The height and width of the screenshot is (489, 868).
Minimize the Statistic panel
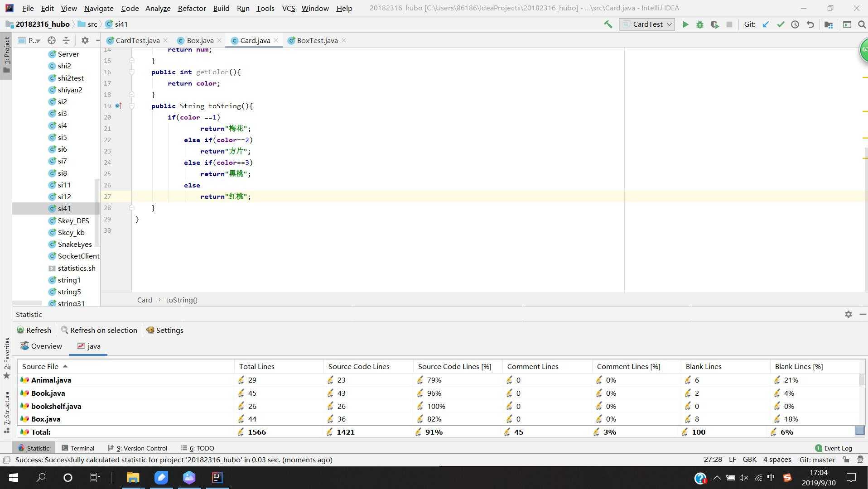click(x=863, y=314)
